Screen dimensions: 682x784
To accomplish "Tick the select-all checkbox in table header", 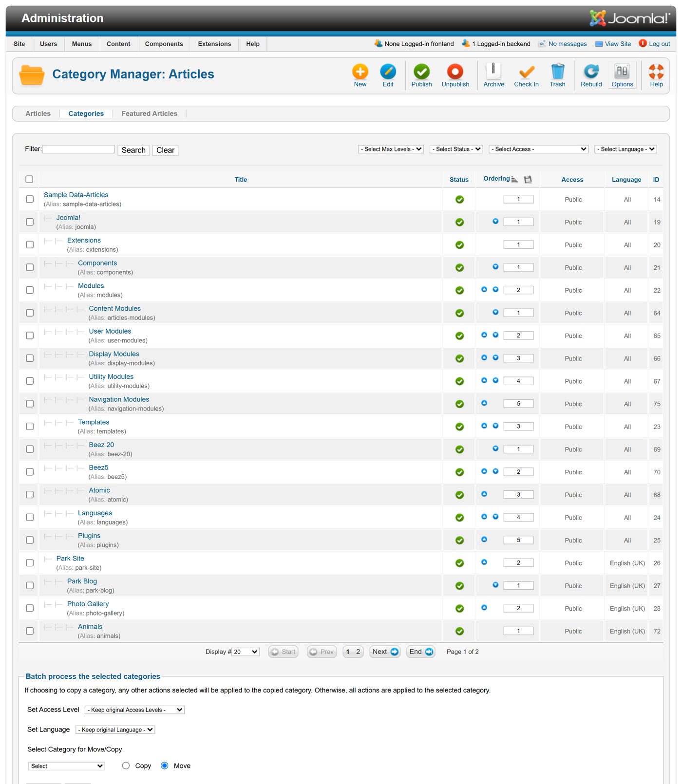I will (x=29, y=179).
